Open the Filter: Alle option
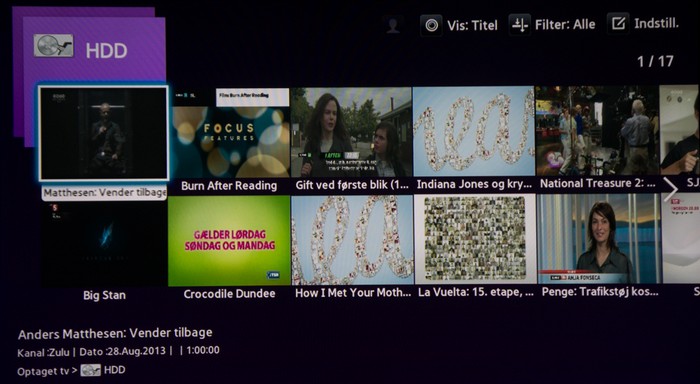The height and width of the screenshot is (384, 700). click(565, 24)
